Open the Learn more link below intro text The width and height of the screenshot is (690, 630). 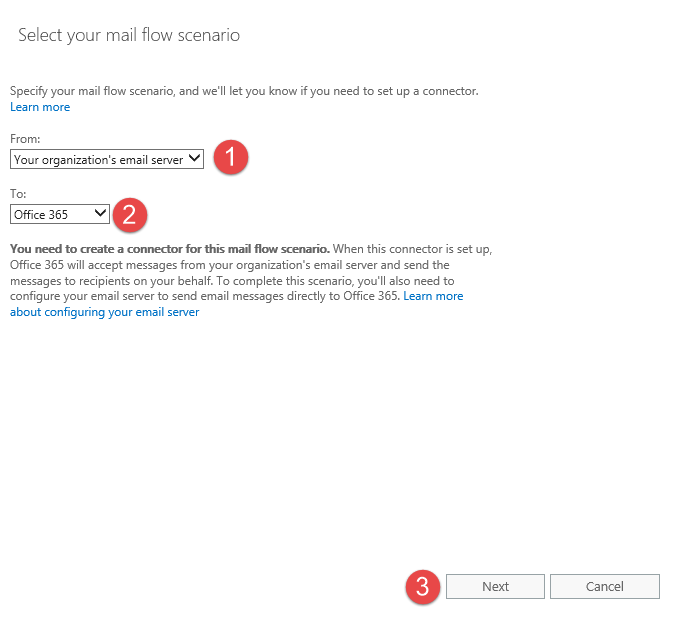[x=40, y=107]
